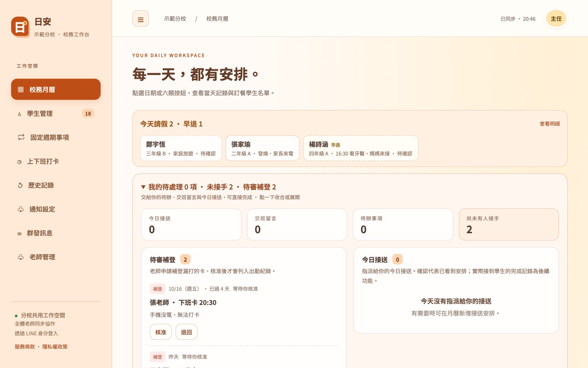Open the 主任 user avatar
Viewport: 588px width, 368px height.
[x=556, y=19]
